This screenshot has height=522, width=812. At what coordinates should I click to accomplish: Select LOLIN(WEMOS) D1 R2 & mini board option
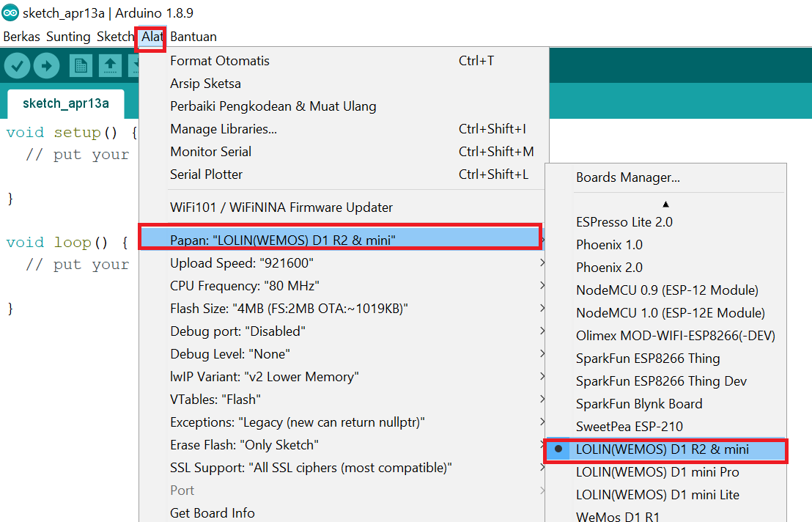(x=662, y=449)
